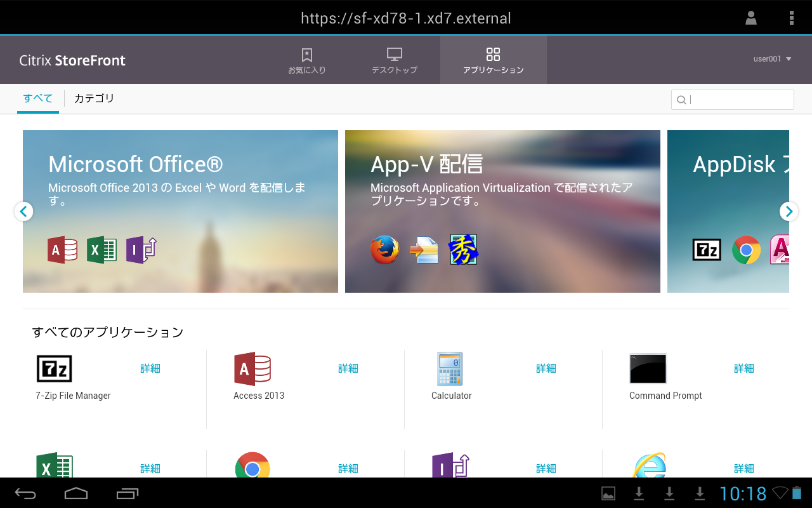Open 詳細 details for the Internet Explorer row
The height and width of the screenshot is (508, 812).
point(744,469)
